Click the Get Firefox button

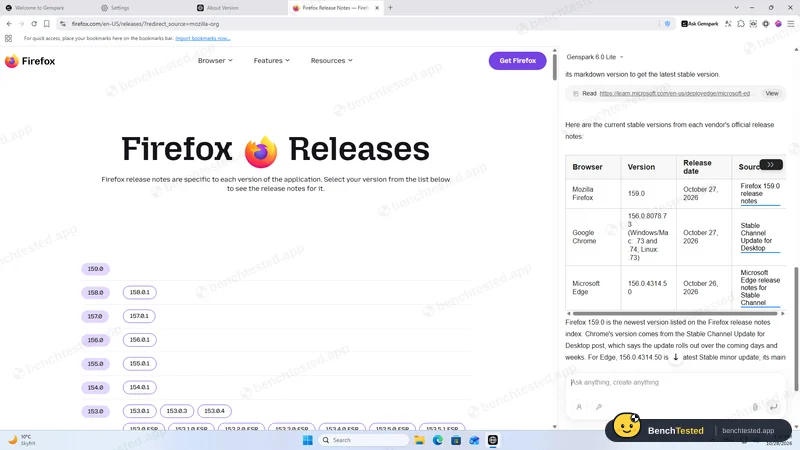pyautogui.click(x=517, y=61)
